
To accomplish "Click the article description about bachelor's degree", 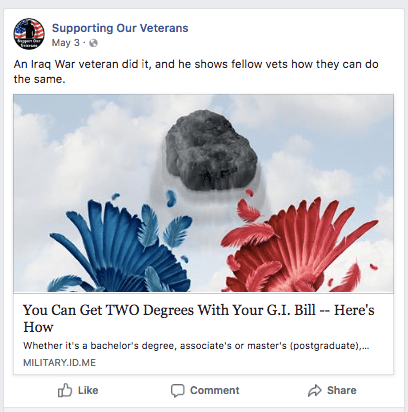I will tap(196, 346).
